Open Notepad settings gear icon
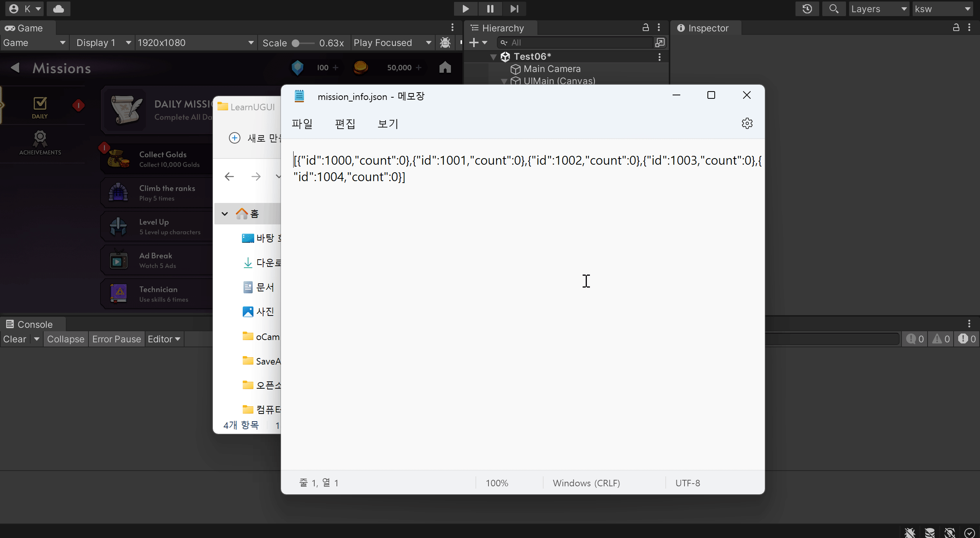This screenshot has width=980, height=538. coord(747,123)
